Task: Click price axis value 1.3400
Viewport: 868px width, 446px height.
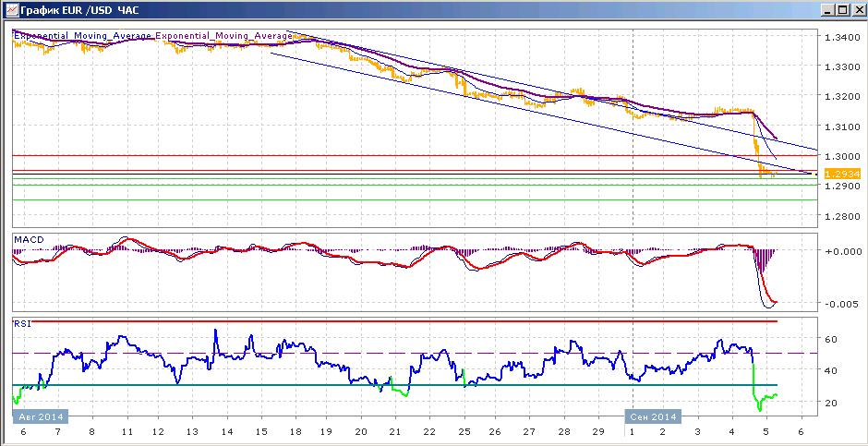Action: (x=841, y=37)
